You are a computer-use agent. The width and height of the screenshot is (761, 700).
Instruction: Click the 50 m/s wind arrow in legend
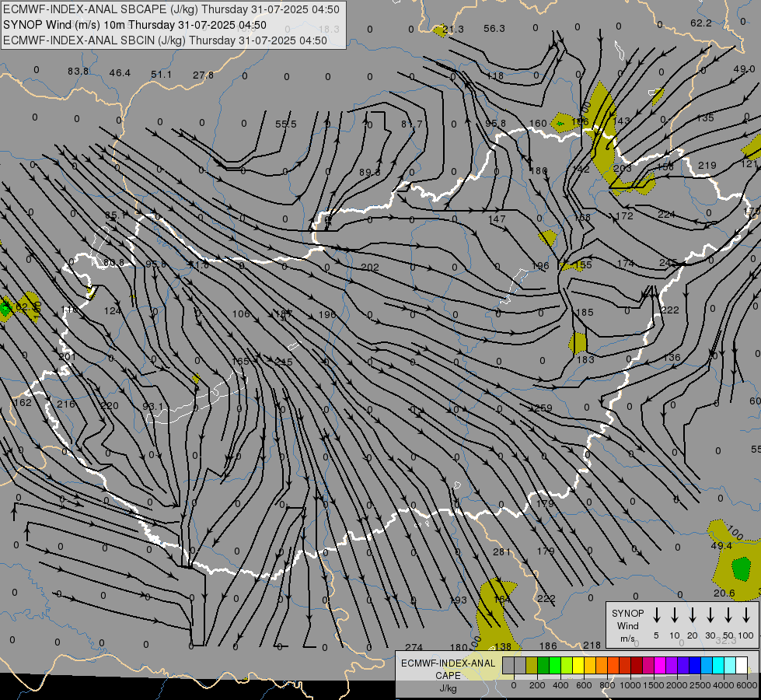[728, 615]
